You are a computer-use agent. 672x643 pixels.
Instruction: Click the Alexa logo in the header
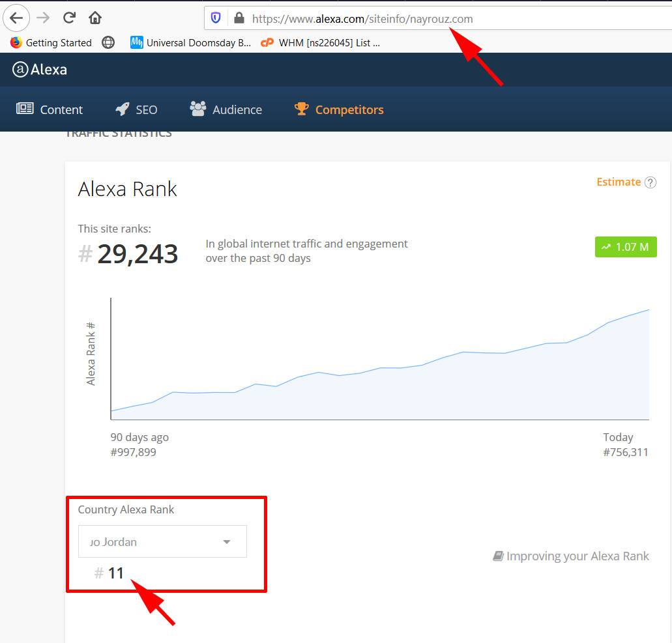point(40,70)
